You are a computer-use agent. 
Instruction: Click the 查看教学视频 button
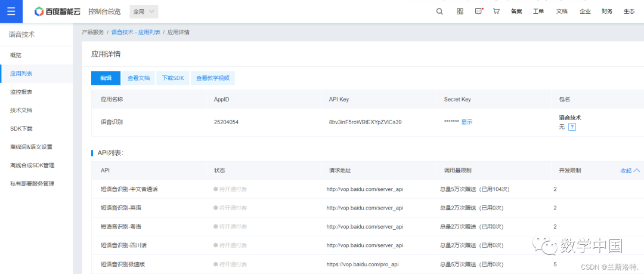pyautogui.click(x=213, y=78)
